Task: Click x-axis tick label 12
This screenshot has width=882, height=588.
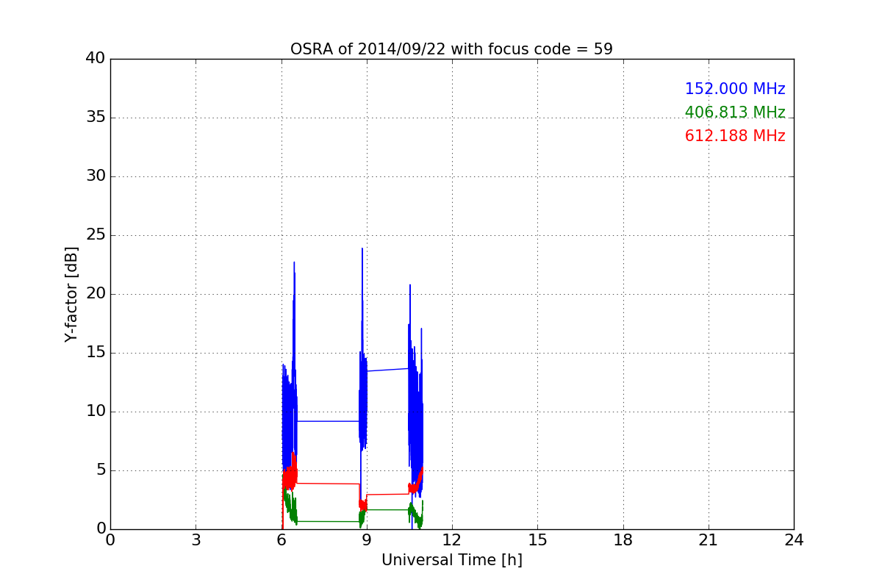Action: 452,540
